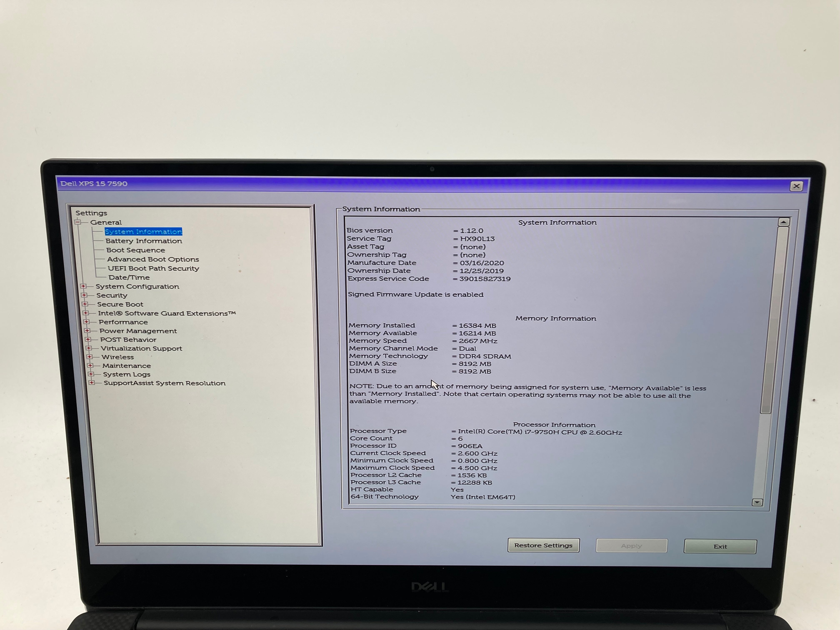Select Intel Software Guard Extensions label

[167, 313]
